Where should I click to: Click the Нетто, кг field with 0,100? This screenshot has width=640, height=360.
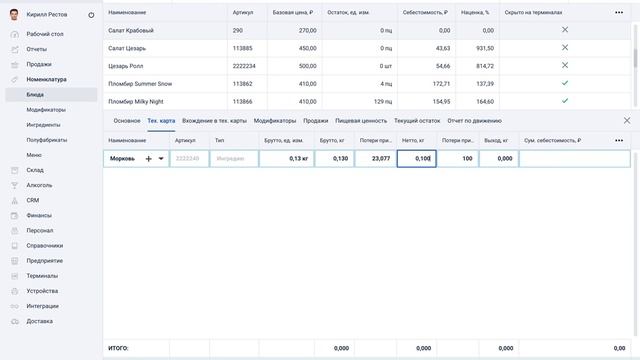(x=417, y=159)
